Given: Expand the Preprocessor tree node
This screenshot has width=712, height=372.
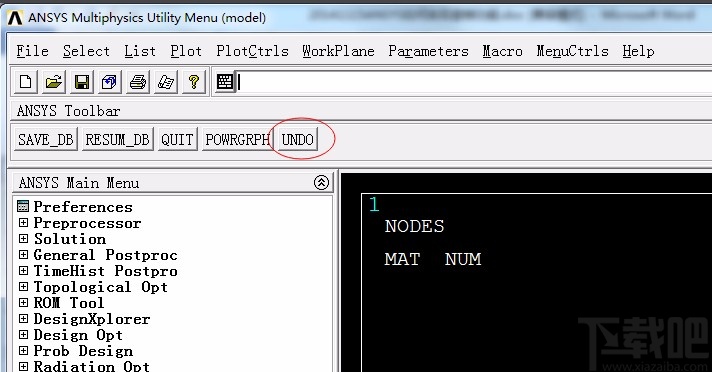Looking at the screenshot, I should (23, 223).
